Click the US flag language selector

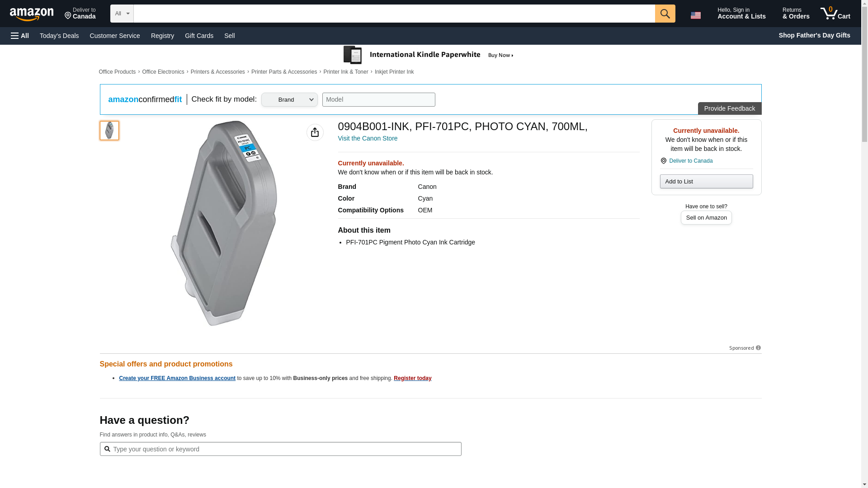click(695, 15)
